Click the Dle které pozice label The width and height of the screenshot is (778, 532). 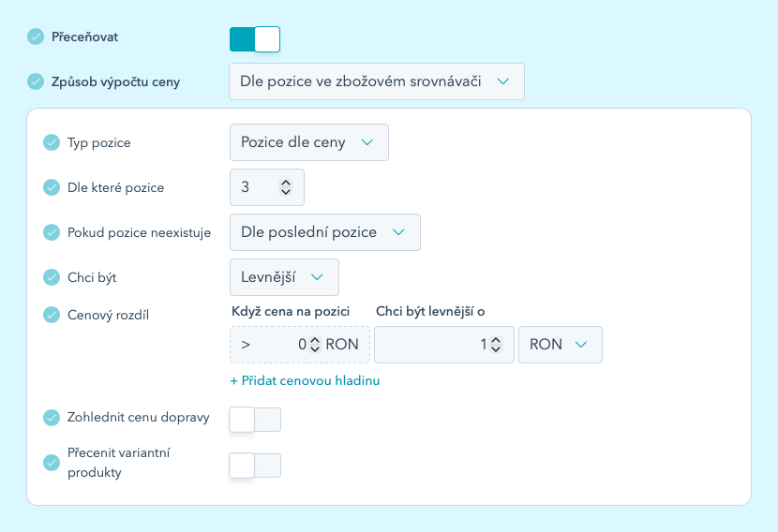pyautogui.click(x=115, y=187)
